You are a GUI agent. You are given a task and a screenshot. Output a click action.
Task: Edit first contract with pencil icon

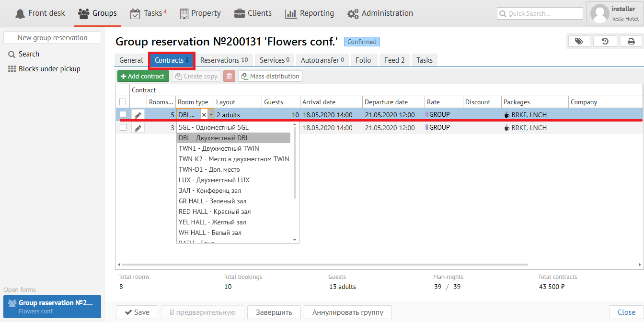pyautogui.click(x=138, y=115)
